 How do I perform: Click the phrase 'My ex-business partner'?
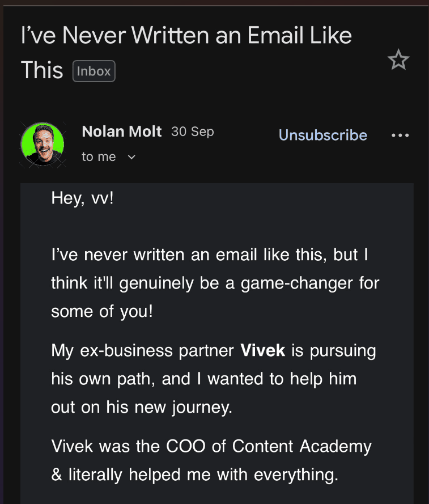pos(142,350)
